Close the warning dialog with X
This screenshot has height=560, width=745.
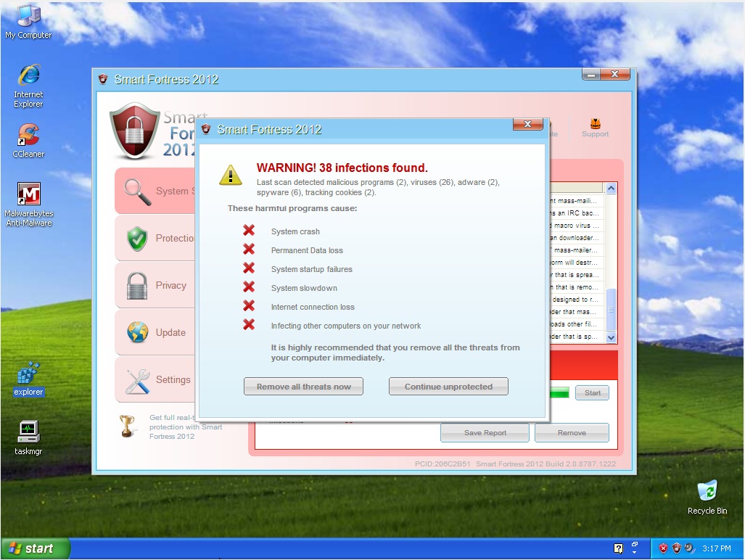click(x=527, y=124)
